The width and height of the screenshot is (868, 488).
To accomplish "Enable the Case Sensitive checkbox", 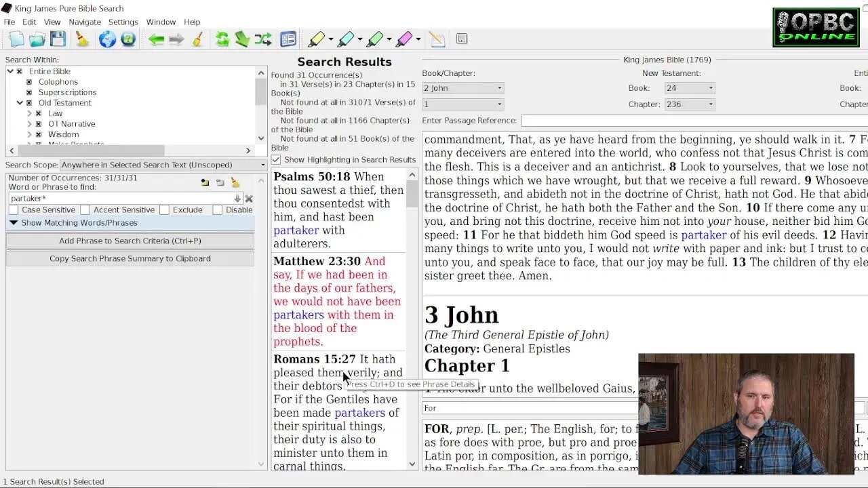I will coord(14,210).
